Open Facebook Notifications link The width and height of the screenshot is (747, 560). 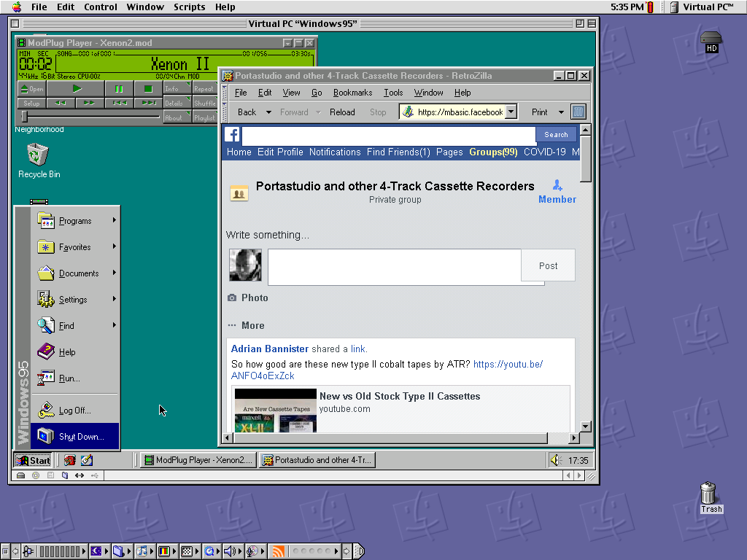click(x=335, y=152)
